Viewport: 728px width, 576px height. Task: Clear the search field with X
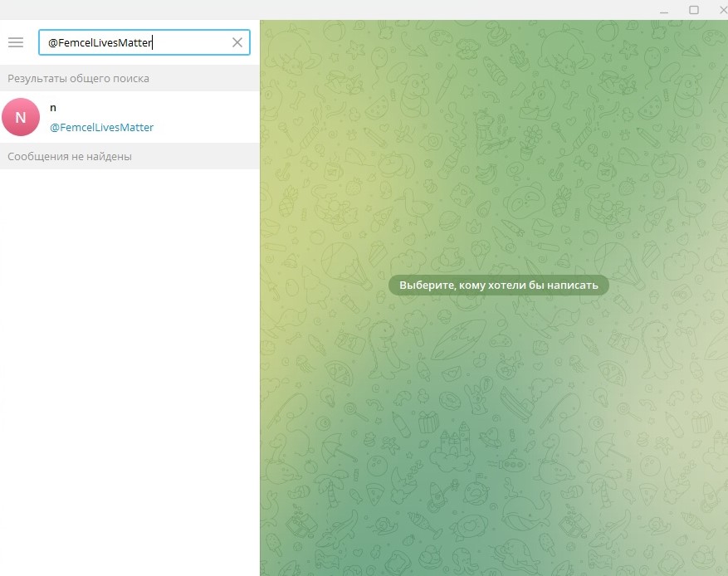[237, 42]
